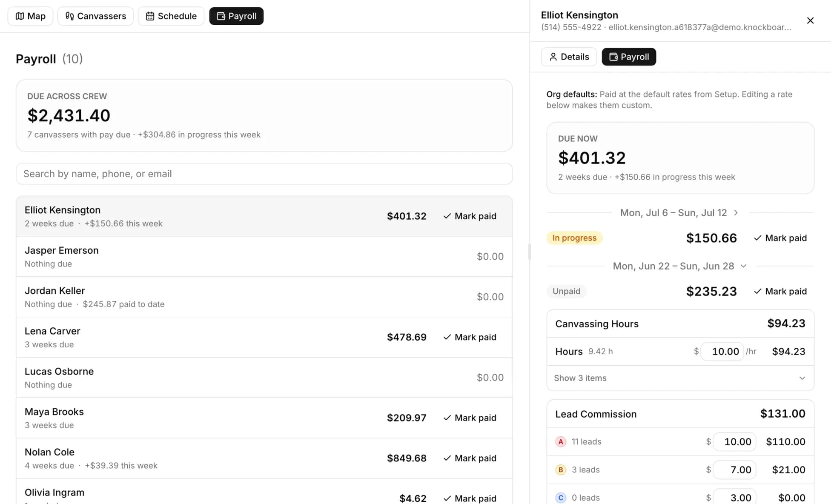Click the search by name, phone, or email field

coord(264,174)
